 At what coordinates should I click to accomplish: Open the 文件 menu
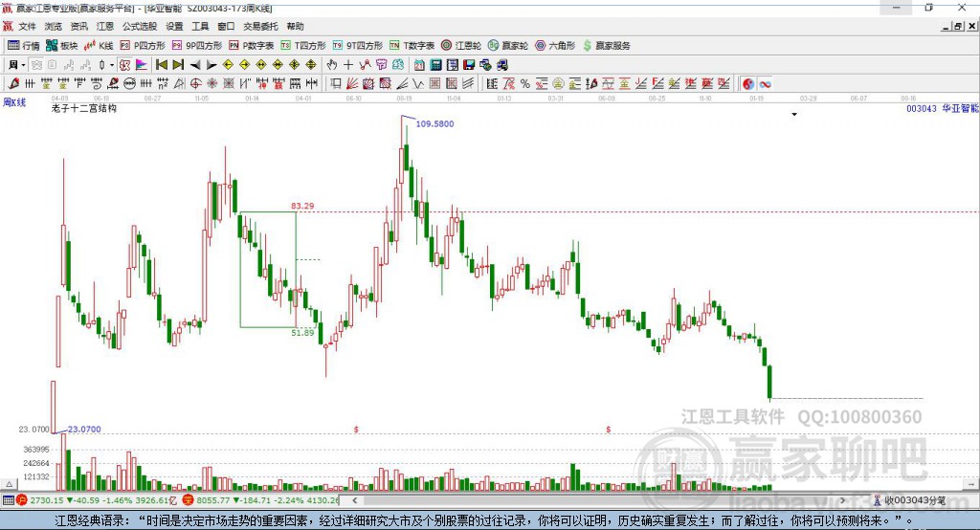pyautogui.click(x=27, y=26)
